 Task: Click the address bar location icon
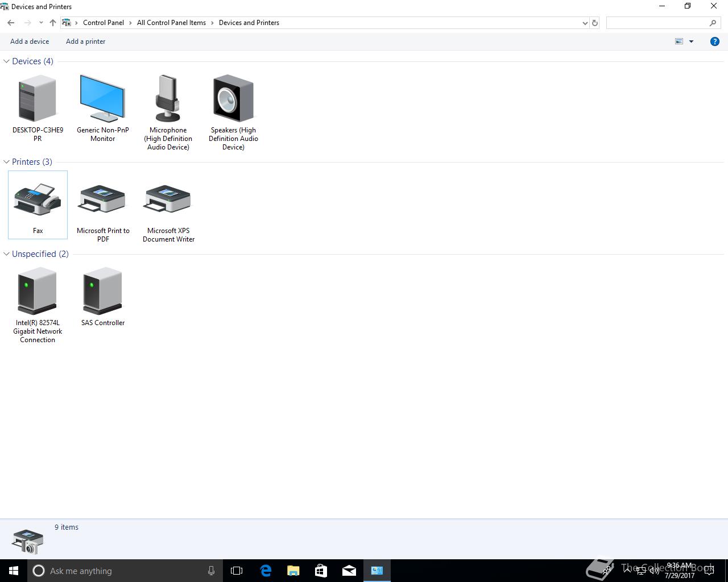[x=67, y=23]
